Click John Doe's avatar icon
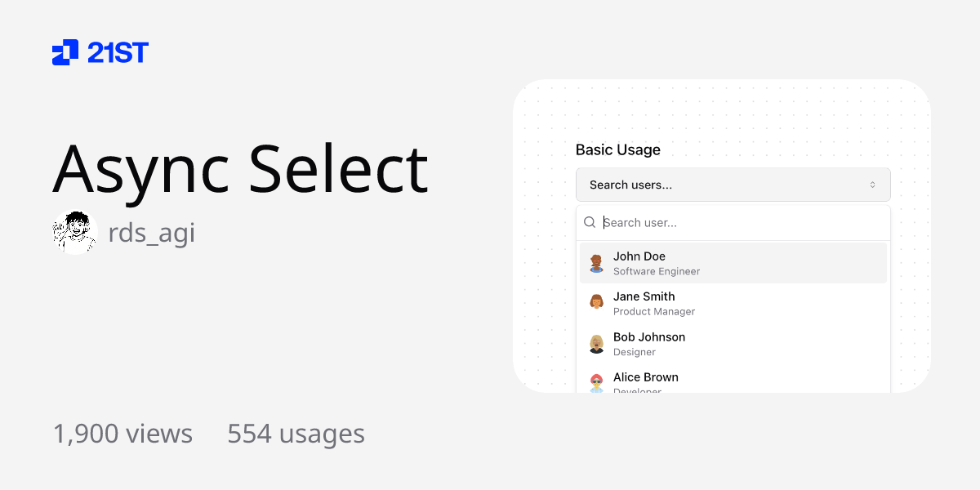The width and height of the screenshot is (980, 490). (596, 263)
